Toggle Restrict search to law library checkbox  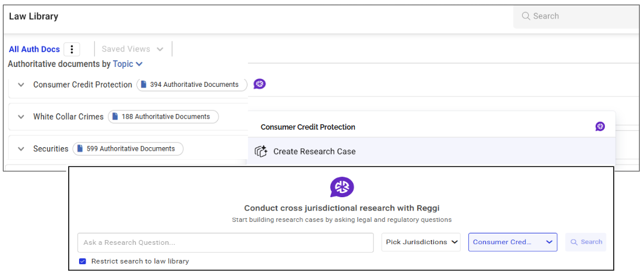[x=83, y=261]
